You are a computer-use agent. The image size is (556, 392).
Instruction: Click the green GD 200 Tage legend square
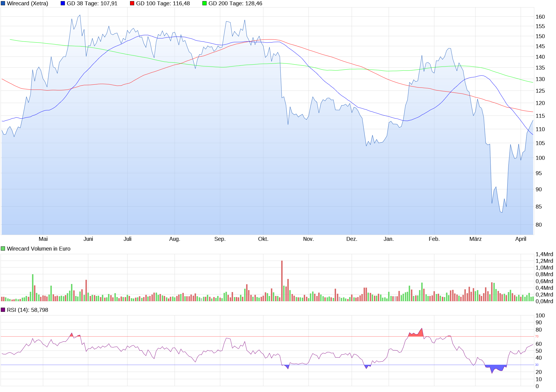[205, 3]
